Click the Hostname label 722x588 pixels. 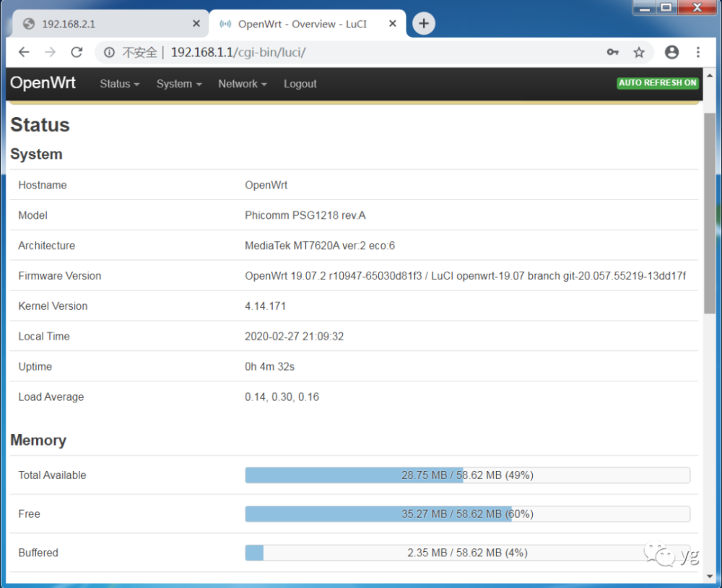(x=43, y=185)
